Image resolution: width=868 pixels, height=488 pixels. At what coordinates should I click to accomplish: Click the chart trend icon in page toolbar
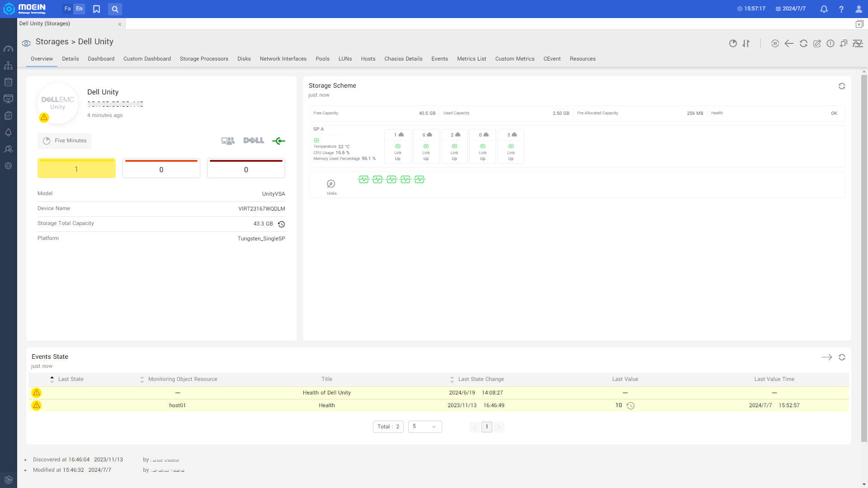pyautogui.click(x=858, y=43)
